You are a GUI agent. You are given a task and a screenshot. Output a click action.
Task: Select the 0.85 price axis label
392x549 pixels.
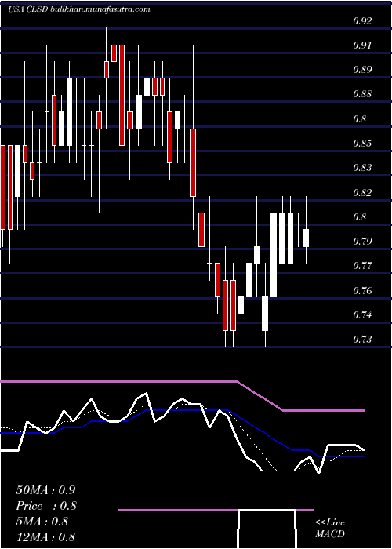[x=362, y=144]
